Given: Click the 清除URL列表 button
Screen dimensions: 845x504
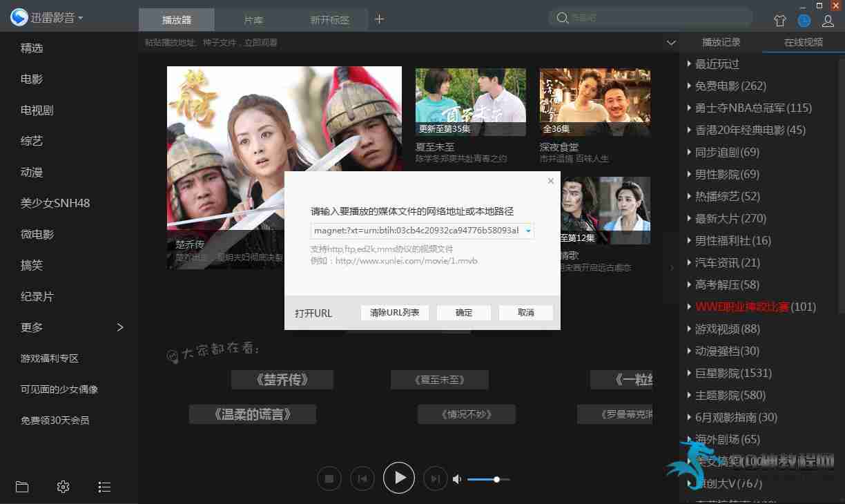Looking at the screenshot, I should (395, 313).
